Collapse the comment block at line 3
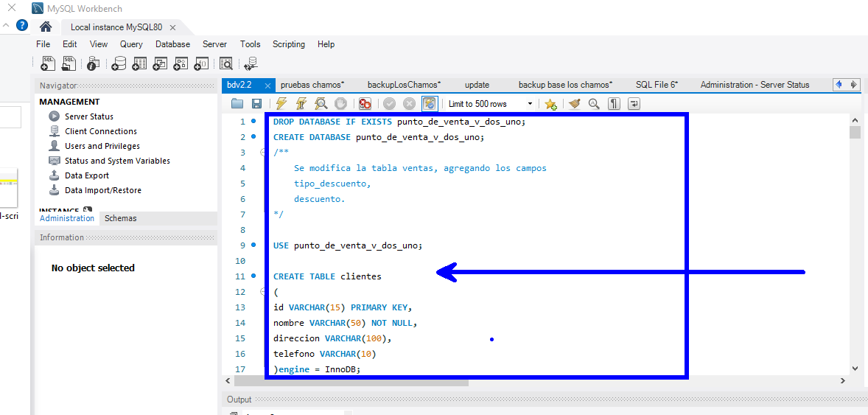The height and width of the screenshot is (415, 868). (x=262, y=153)
